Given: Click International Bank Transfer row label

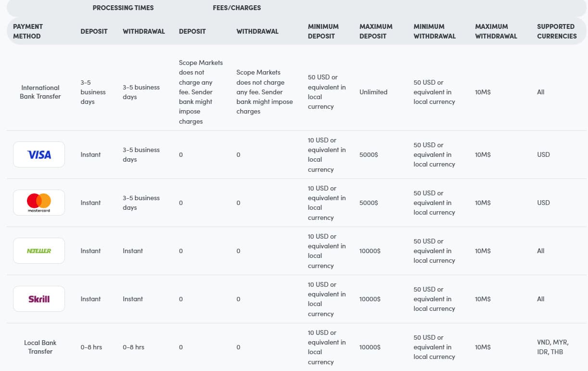Looking at the screenshot, I should coord(40,92).
